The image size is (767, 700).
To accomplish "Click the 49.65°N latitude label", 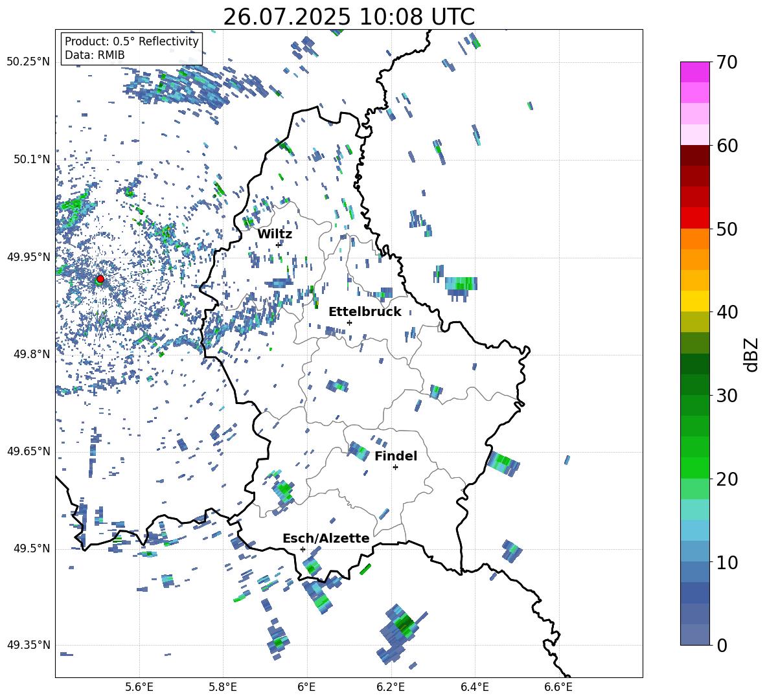I will click(29, 451).
